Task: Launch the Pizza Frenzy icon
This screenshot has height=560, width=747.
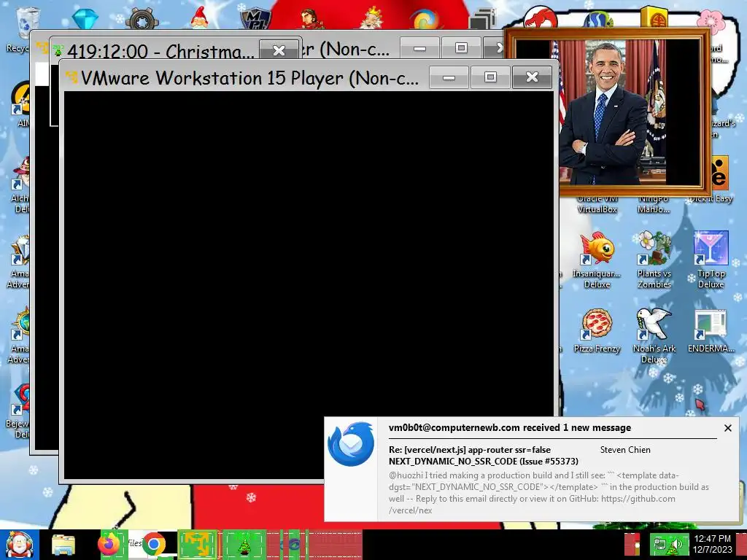Action: pos(597,324)
